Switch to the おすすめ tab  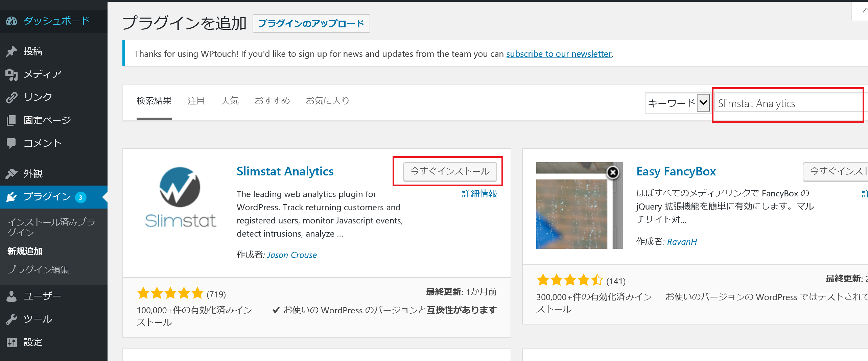pos(273,101)
